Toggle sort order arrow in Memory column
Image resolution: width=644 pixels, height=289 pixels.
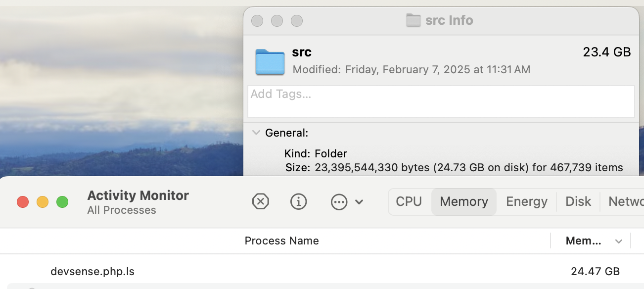point(618,241)
